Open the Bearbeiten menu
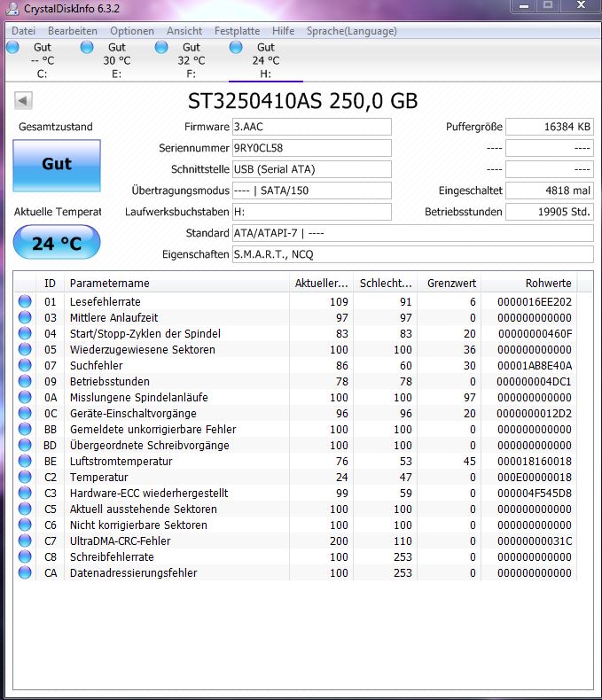The width and height of the screenshot is (602, 700). [73, 31]
